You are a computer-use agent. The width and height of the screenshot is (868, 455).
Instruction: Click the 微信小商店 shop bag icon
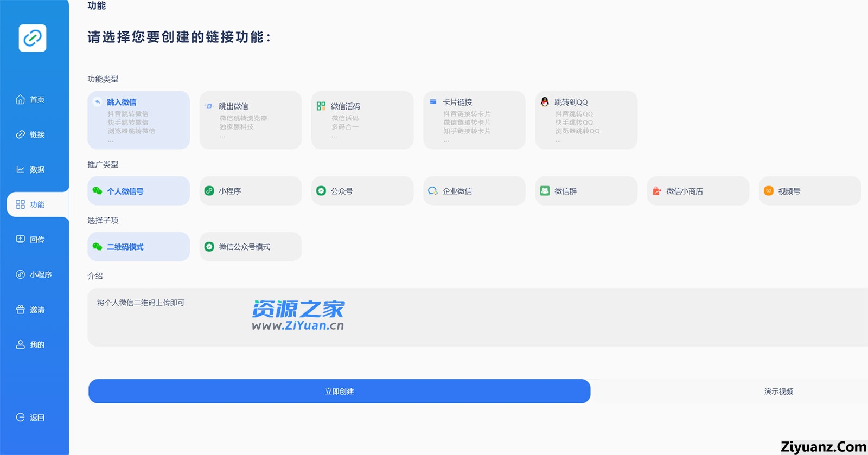pyautogui.click(x=656, y=191)
